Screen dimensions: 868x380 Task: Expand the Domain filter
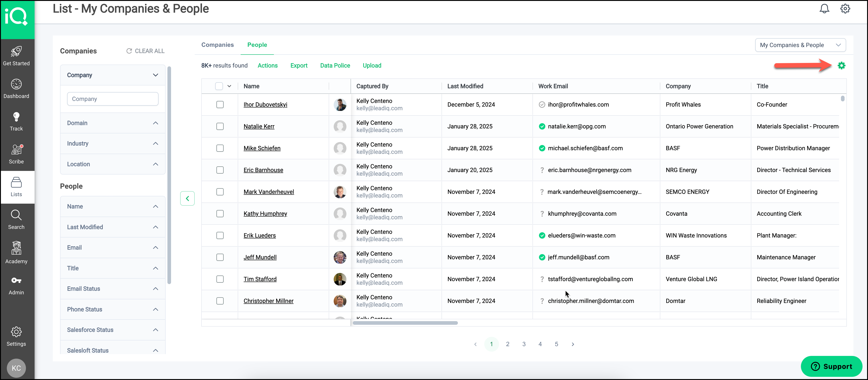pyautogui.click(x=113, y=123)
